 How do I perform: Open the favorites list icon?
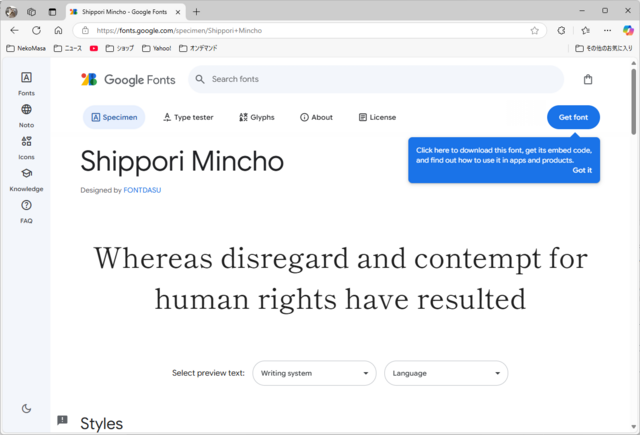pyautogui.click(x=585, y=31)
